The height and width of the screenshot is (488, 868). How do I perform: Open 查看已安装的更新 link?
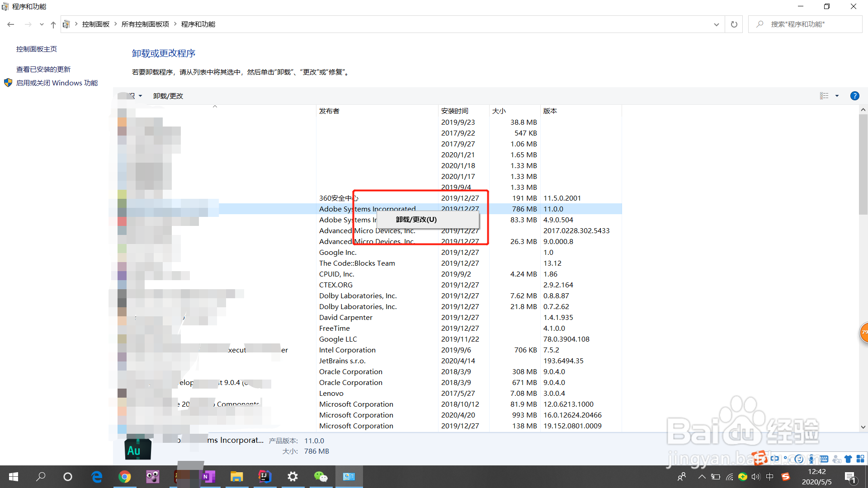click(43, 69)
